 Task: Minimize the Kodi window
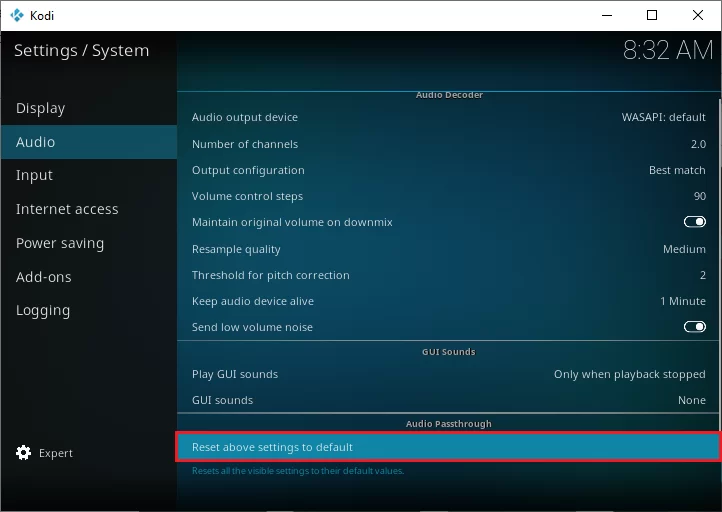click(607, 15)
